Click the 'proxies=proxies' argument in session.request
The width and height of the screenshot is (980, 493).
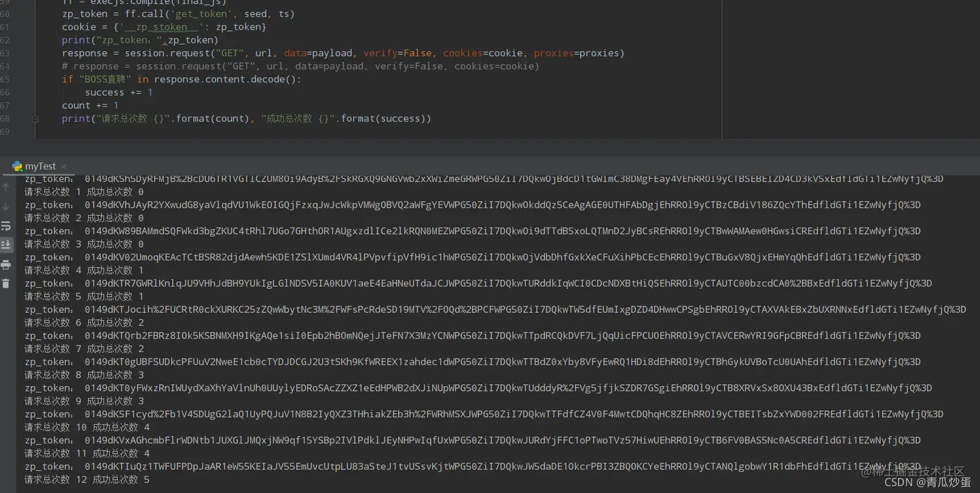[576, 53]
